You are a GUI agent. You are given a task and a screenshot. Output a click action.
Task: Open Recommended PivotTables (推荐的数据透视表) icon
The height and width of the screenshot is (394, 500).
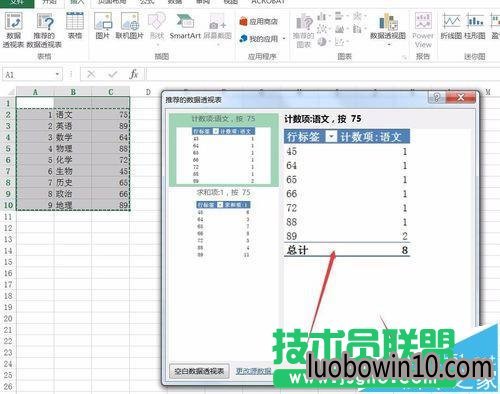[x=44, y=30]
